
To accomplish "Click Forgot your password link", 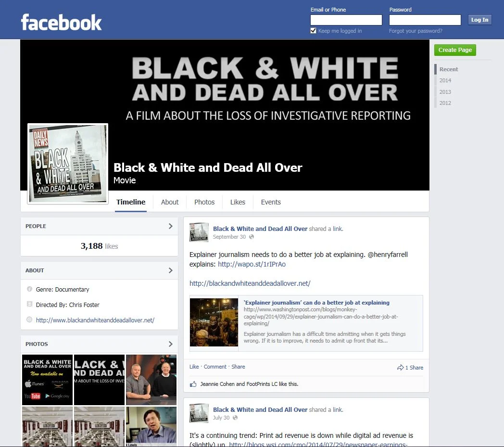I will [x=416, y=31].
